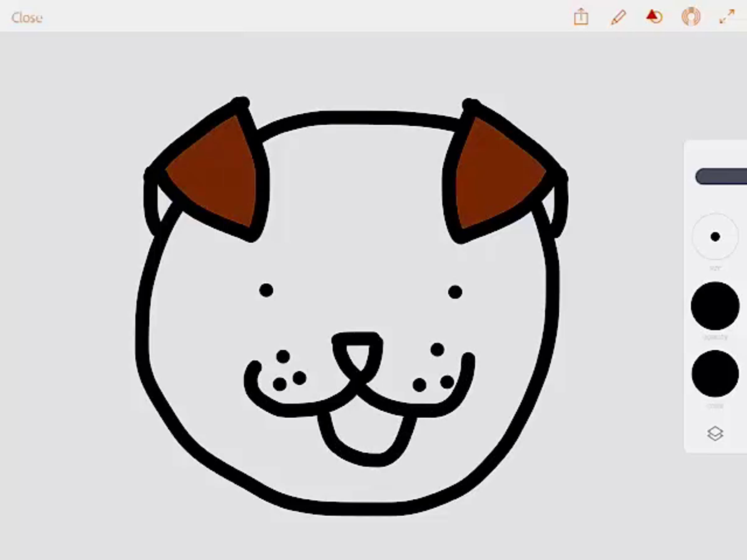Select the pencil drawing tool icon
Viewport: 747px width, 560px height.
tap(618, 17)
